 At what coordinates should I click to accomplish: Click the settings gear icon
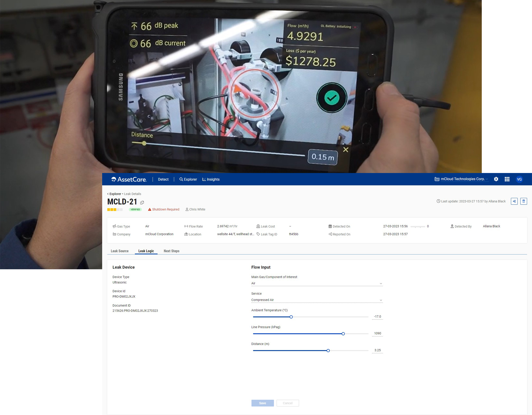pyautogui.click(x=496, y=179)
